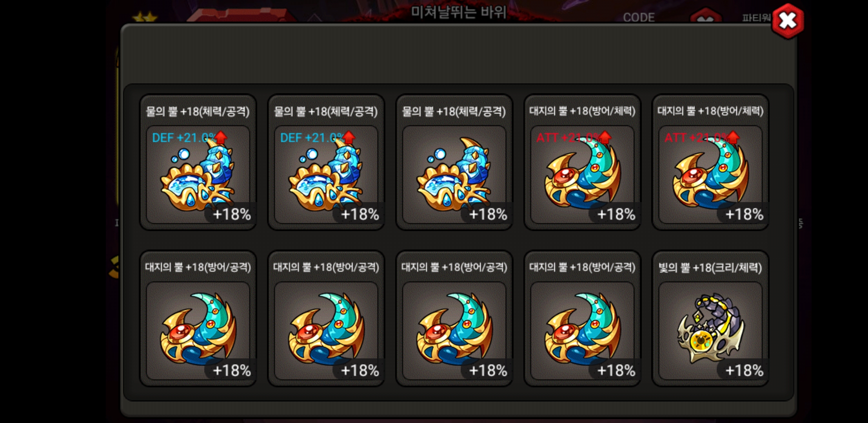Screen dimensions: 868x423
Task: Click red up arrow on first DEF horn
Action: (x=221, y=137)
